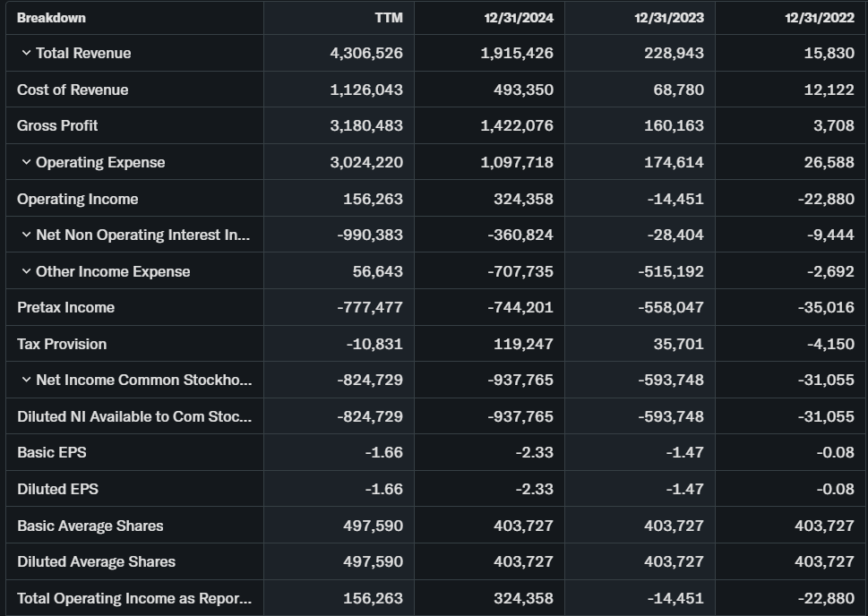Expand Net Income Common Stockholders chevron
Image resolution: width=868 pixels, height=616 pixels.
(x=26, y=381)
